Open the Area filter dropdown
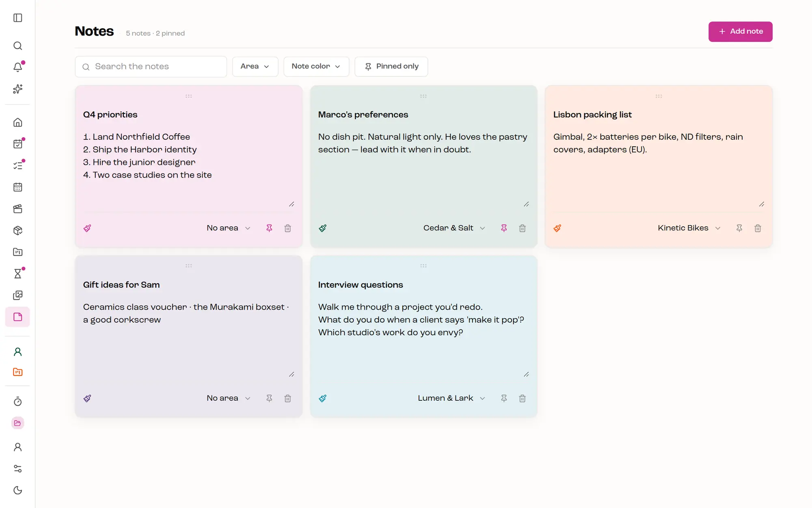This screenshot has width=812, height=508. click(255, 66)
